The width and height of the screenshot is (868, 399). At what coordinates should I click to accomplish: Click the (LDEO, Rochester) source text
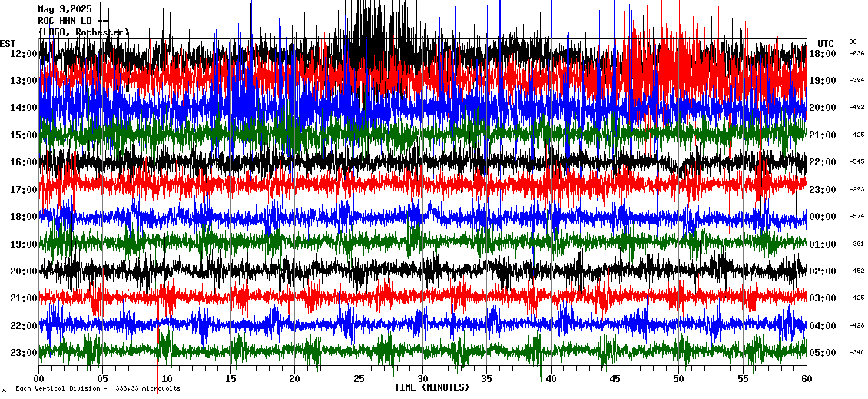point(84,32)
